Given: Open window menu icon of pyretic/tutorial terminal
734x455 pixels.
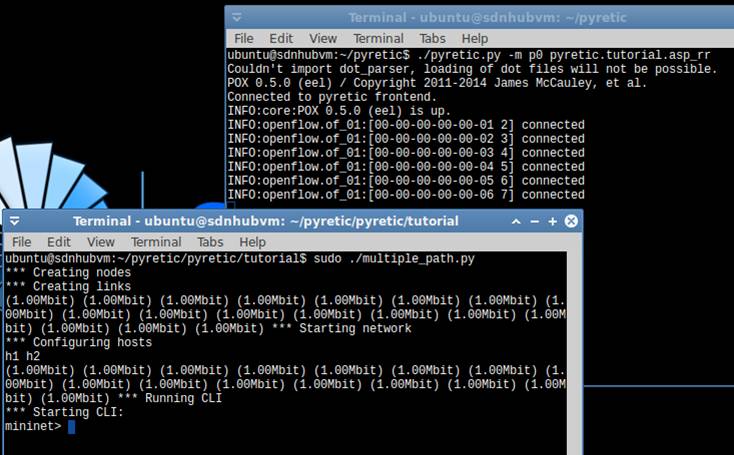Looking at the screenshot, I should pos(16,221).
